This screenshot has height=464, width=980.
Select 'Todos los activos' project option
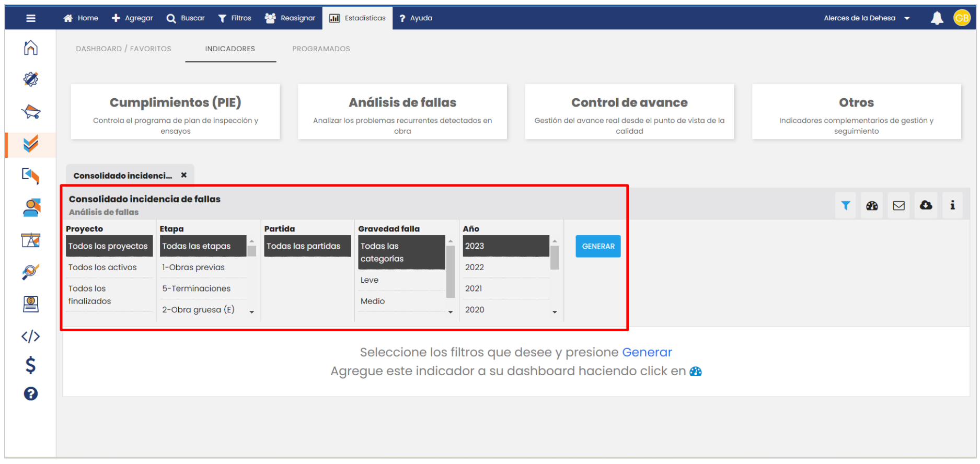pos(102,268)
